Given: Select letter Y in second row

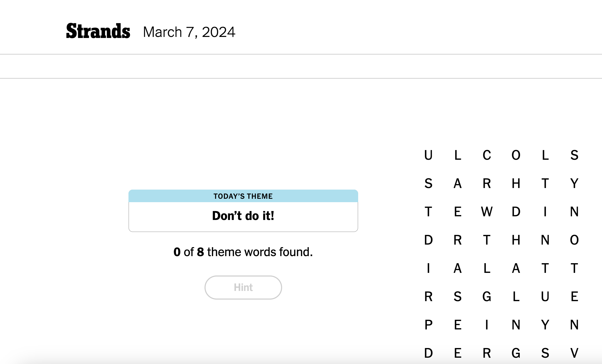Looking at the screenshot, I should [x=574, y=183].
